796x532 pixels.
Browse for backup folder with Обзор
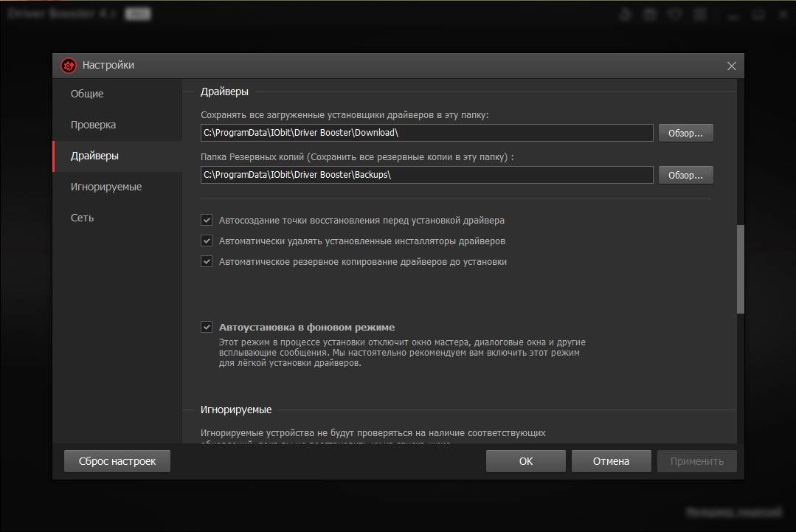[686, 175]
